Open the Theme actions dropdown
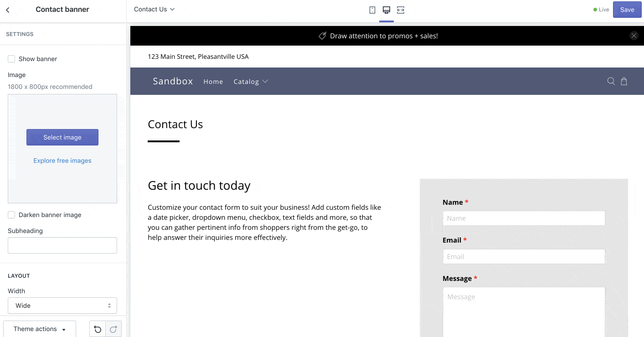 (40, 329)
